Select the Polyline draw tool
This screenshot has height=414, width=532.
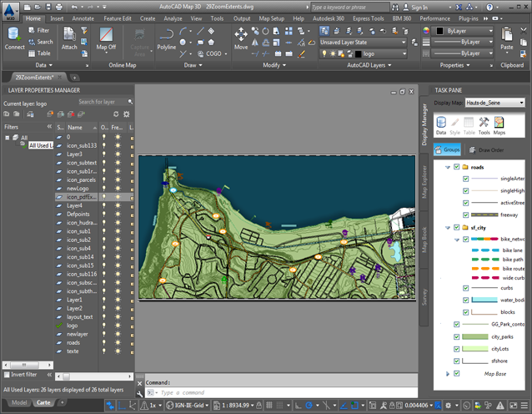[x=167, y=38]
